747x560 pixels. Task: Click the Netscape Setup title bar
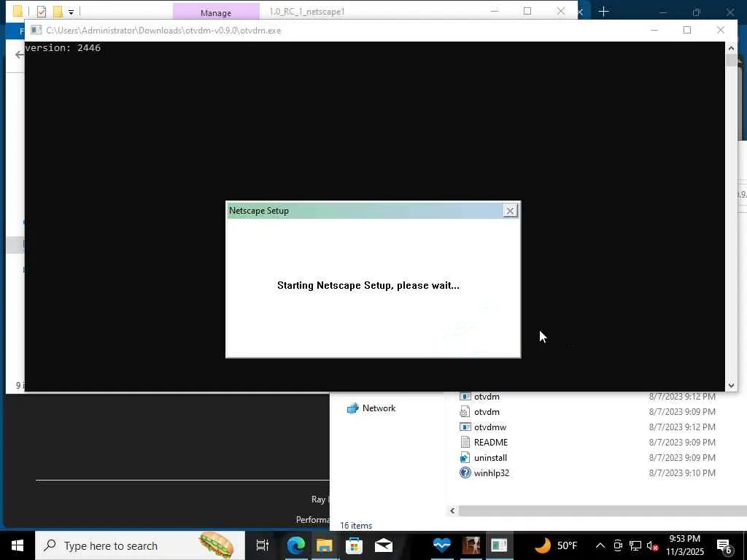click(365, 211)
